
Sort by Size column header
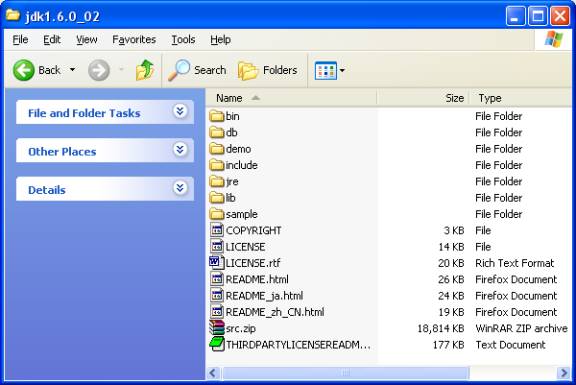click(423, 98)
